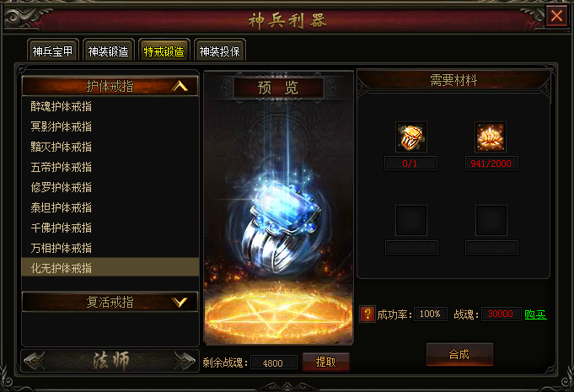Click the empty third material slot
The width and height of the screenshot is (574, 392).
pyautogui.click(x=411, y=220)
